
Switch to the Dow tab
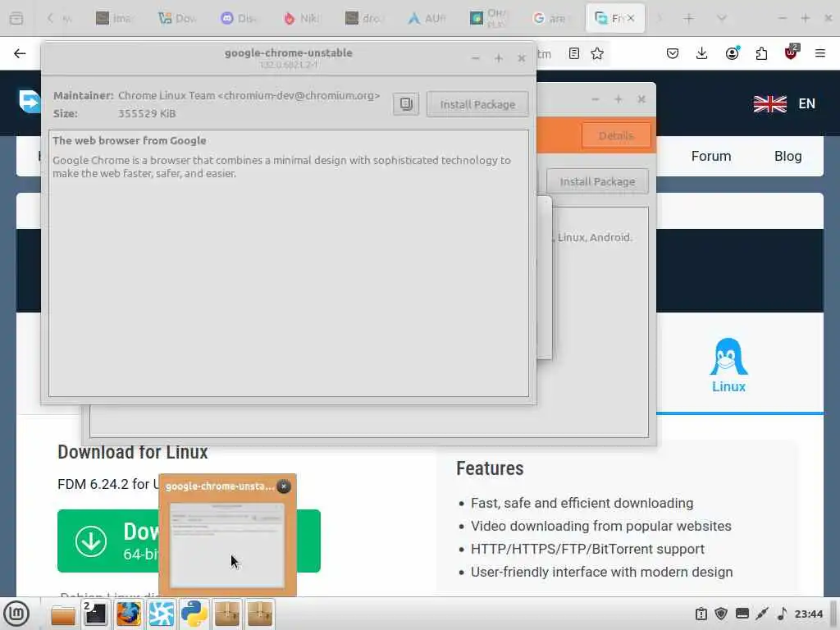pyautogui.click(x=177, y=18)
